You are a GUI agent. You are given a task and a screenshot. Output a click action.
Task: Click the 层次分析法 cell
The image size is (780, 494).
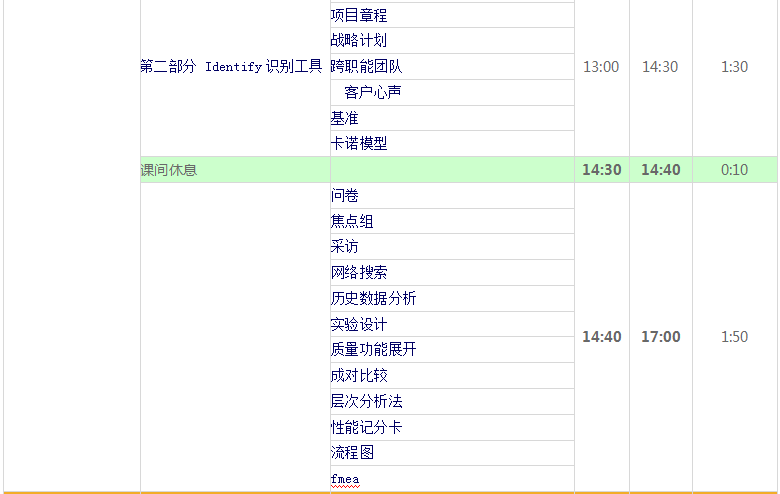(x=452, y=401)
